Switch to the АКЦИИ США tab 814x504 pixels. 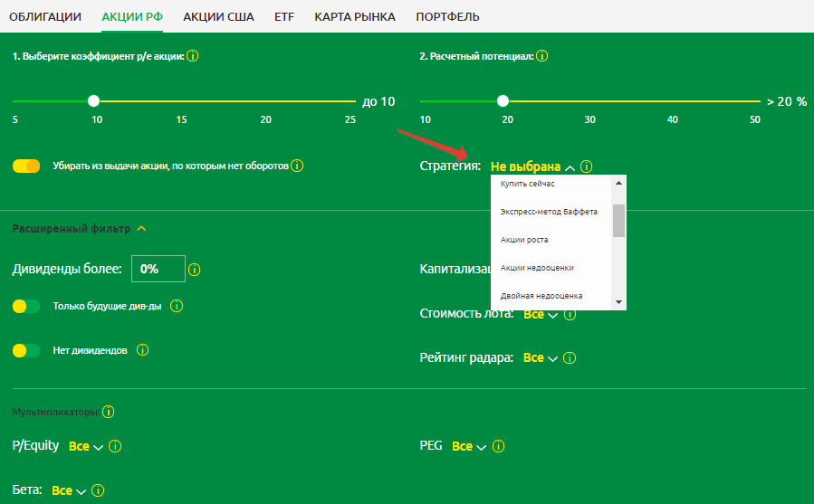(218, 16)
